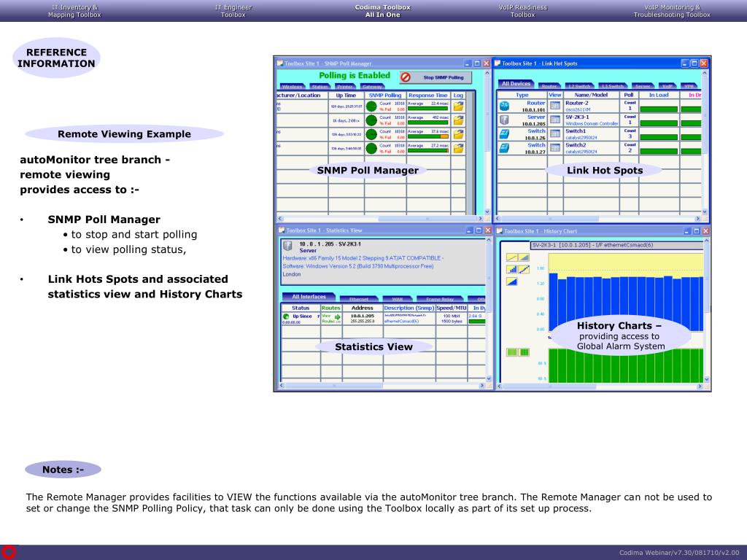Open log folder for 27.2 msec row
Viewport: 747px width, 560px height.
[458, 149]
